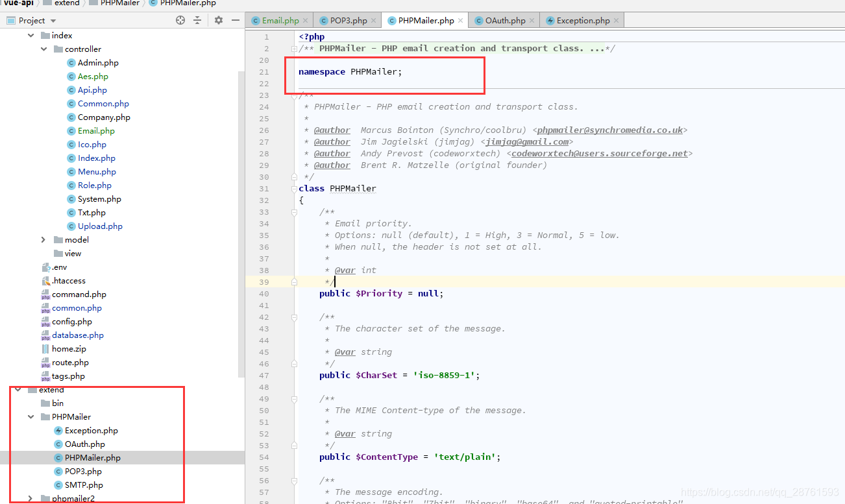Expand the phpmailer2 folder

click(x=31, y=499)
